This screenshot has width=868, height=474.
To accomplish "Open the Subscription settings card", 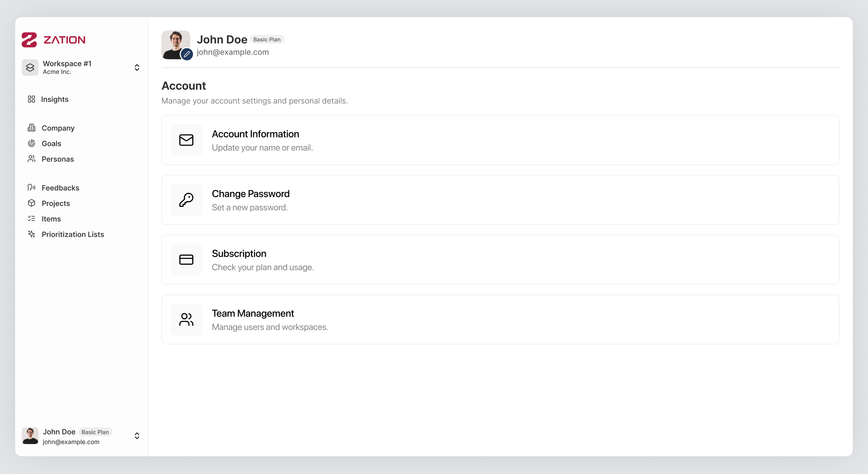I will pyautogui.click(x=500, y=259).
